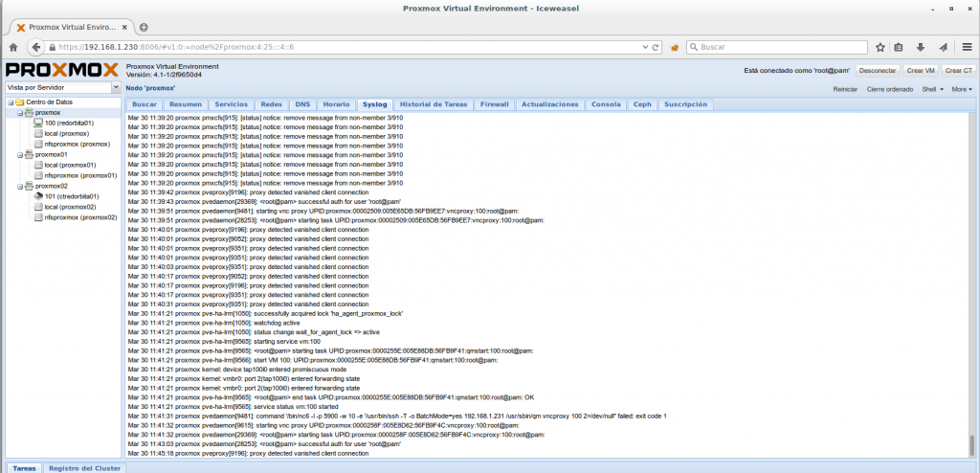The height and width of the screenshot is (473, 980).
Task: Switch to the Resumen tab
Action: click(185, 103)
